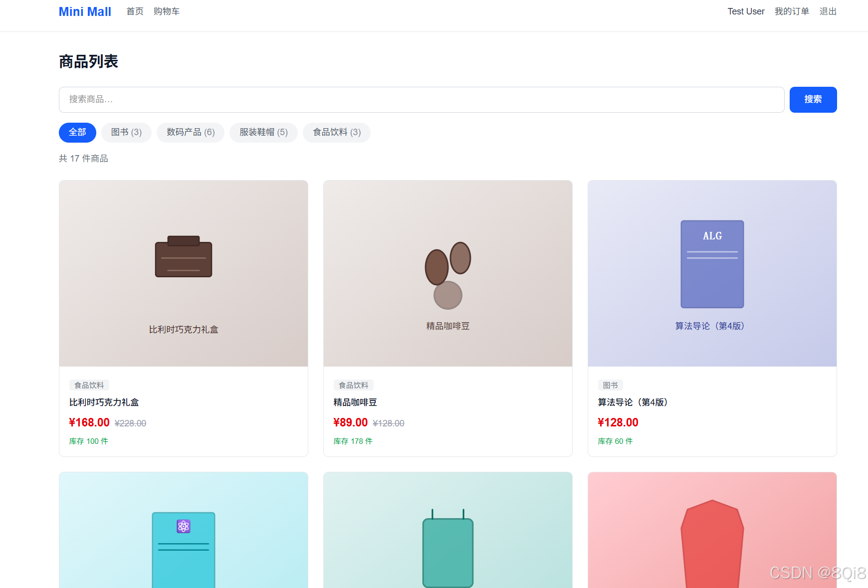The width and height of the screenshot is (868, 588).
Task: Click the 图书 tag on algorithm book card
Action: 611,385
